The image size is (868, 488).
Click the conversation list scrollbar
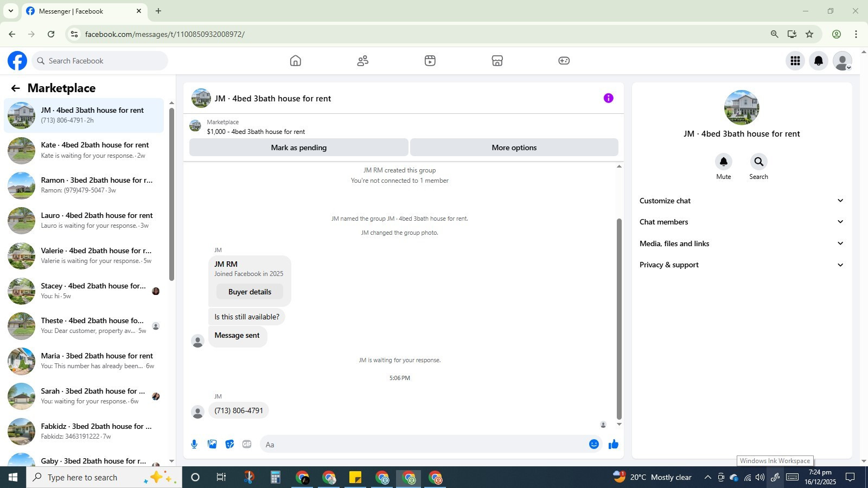click(x=171, y=194)
